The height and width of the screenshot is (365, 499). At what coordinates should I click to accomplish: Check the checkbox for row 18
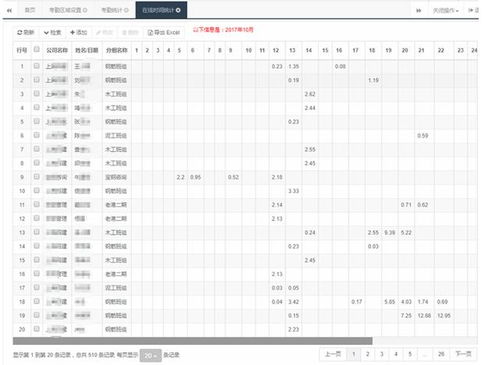coord(37,301)
